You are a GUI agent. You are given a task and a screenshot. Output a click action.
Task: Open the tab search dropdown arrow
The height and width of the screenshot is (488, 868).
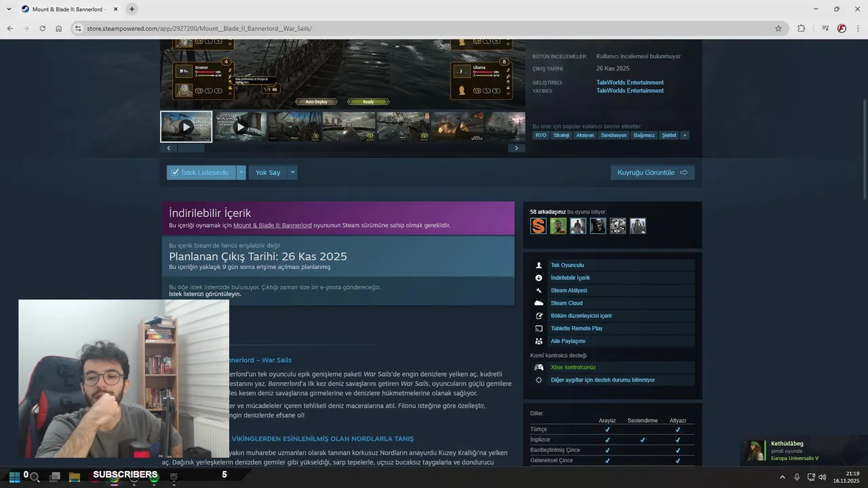[x=7, y=9]
